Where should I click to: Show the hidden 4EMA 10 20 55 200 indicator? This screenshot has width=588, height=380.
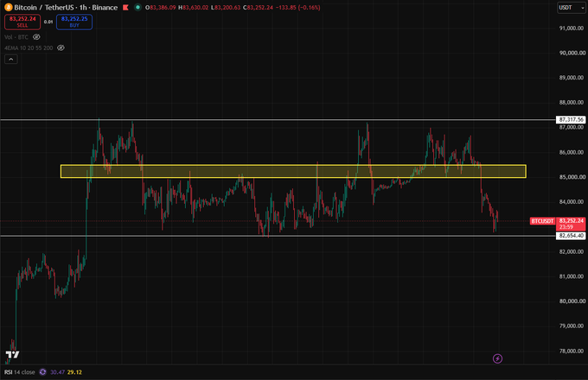(x=61, y=47)
